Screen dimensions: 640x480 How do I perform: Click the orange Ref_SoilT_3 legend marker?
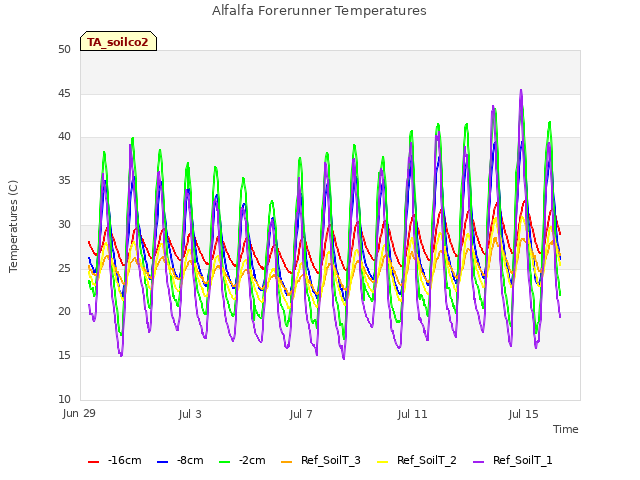[287, 462]
